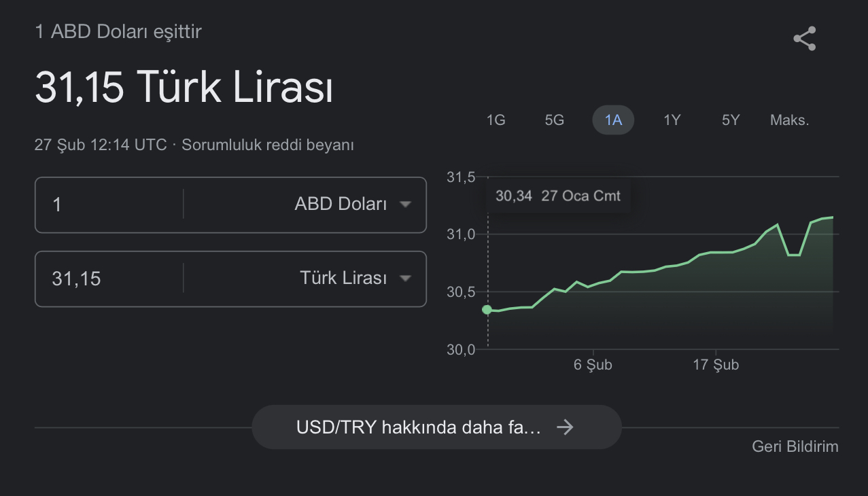The width and height of the screenshot is (868, 496).
Task: Click the Türk Lirası amount field
Action: (109, 279)
